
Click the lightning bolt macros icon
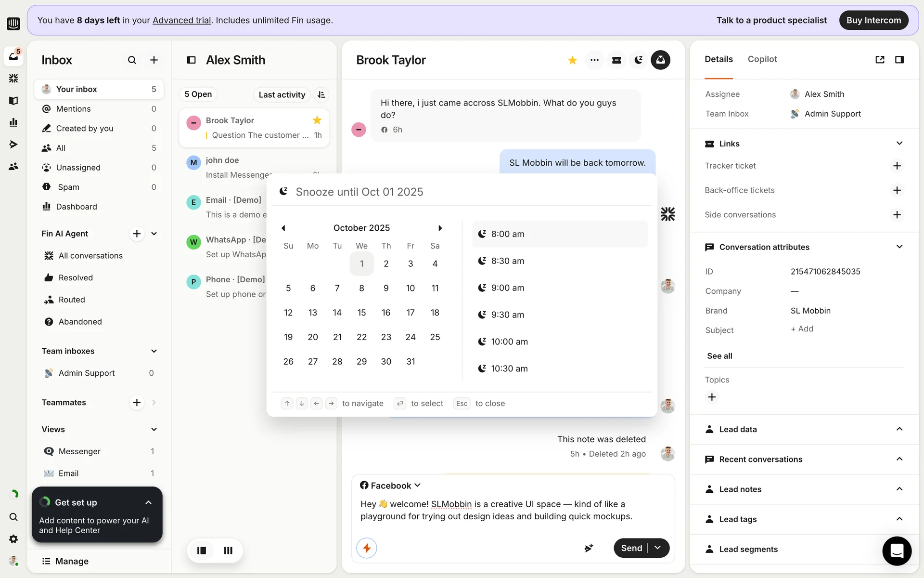pos(367,548)
